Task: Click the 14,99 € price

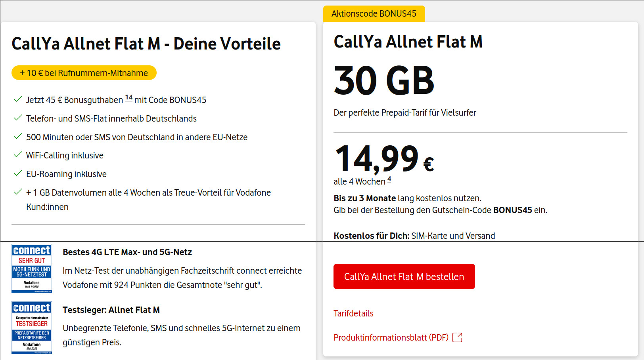Action: click(x=384, y=159)
